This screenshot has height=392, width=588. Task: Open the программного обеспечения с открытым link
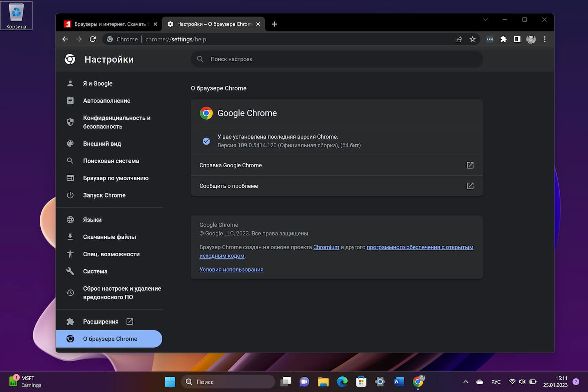pyautogui.click(x=420, y=247)
